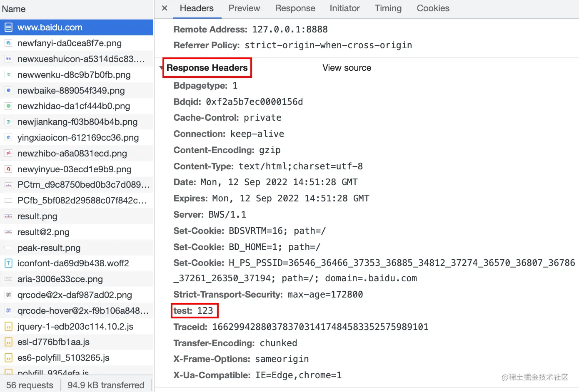Open the Response tab

click(295, 8)
